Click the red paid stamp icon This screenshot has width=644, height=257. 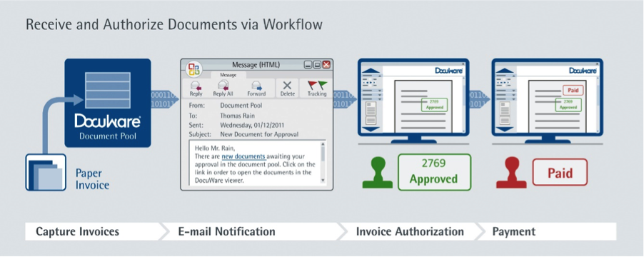coord(511,173)
